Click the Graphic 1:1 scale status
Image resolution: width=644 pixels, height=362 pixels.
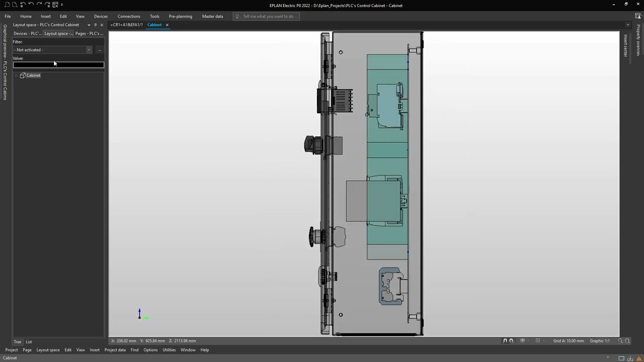coord(600,341)
